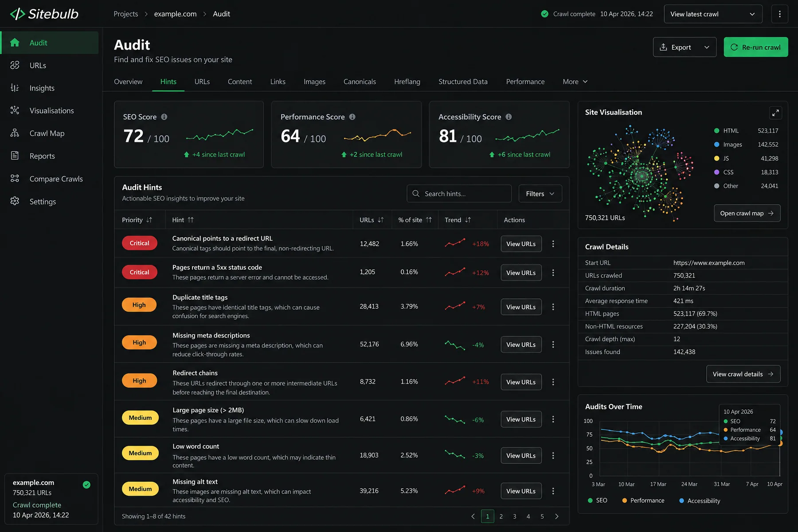Open the top-right kebab options menu
The width and height of the screenshot is (798, 532).
[x=780, y=14]
